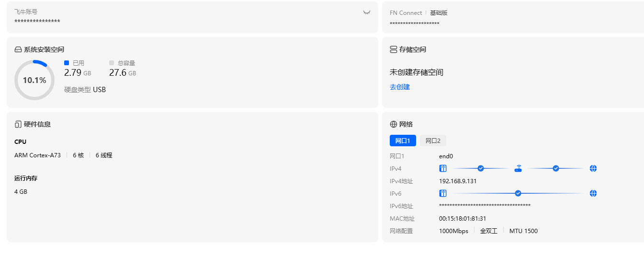Click the 网络 globe icon in header

(394, 124)
